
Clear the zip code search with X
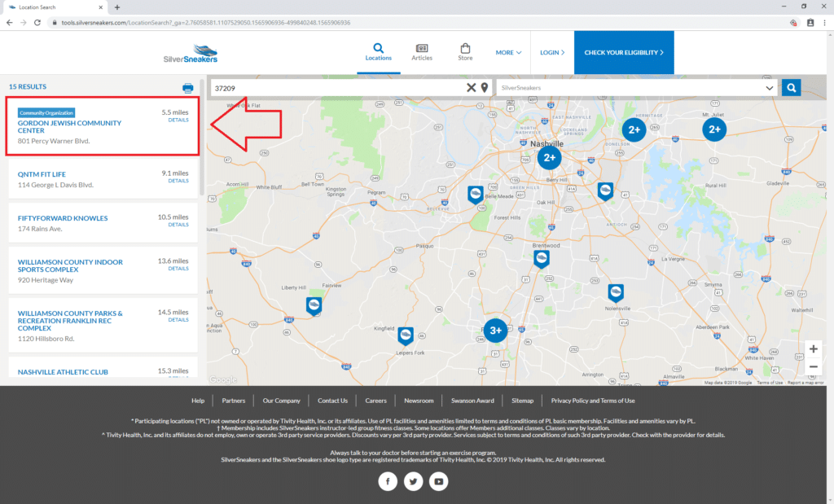pos(472,88)
